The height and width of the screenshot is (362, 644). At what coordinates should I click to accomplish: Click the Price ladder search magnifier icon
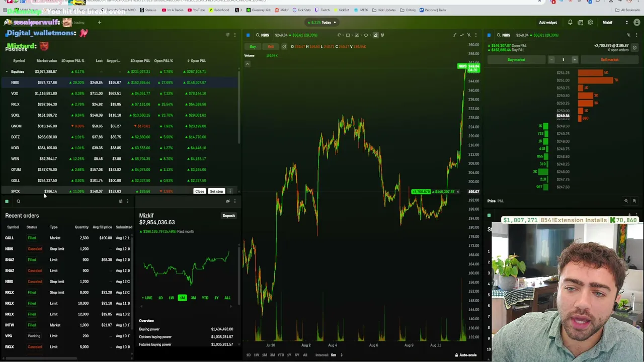click(626, 201)
